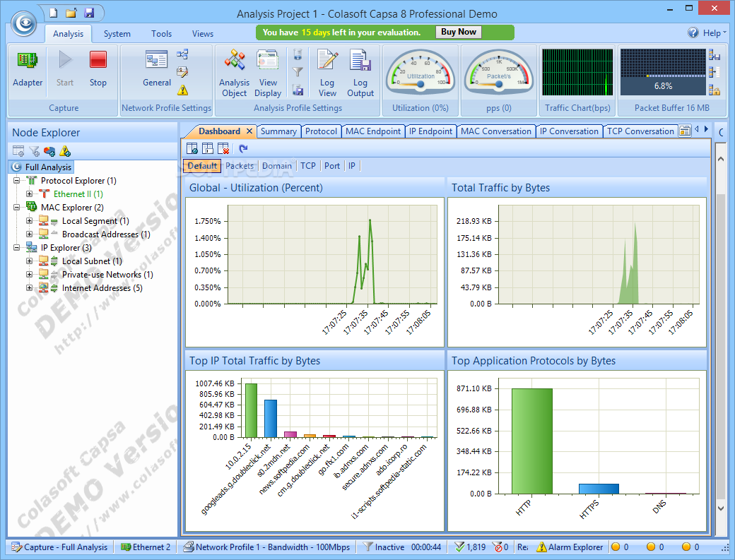Open packet buffer bucket icon in Analysis Profile

pos(298,54)
